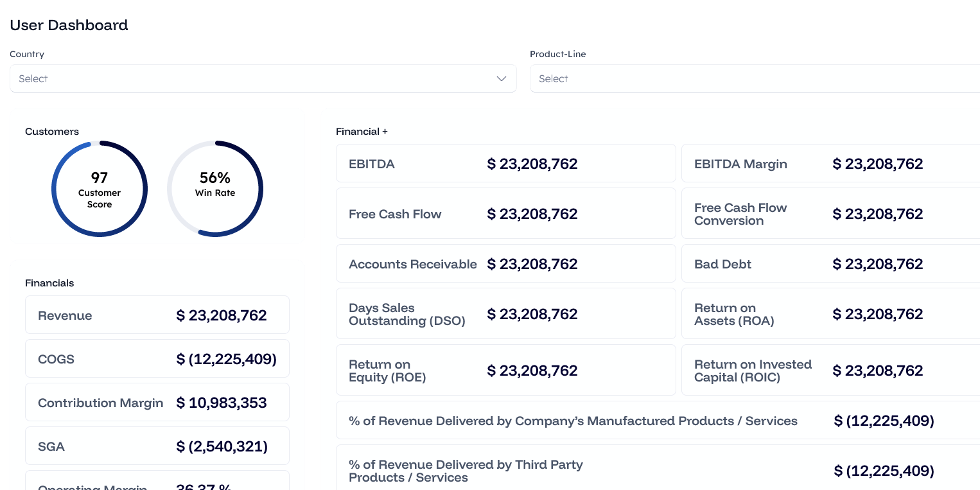
Task: Click the EBITDA metric card
Action: 505,164
